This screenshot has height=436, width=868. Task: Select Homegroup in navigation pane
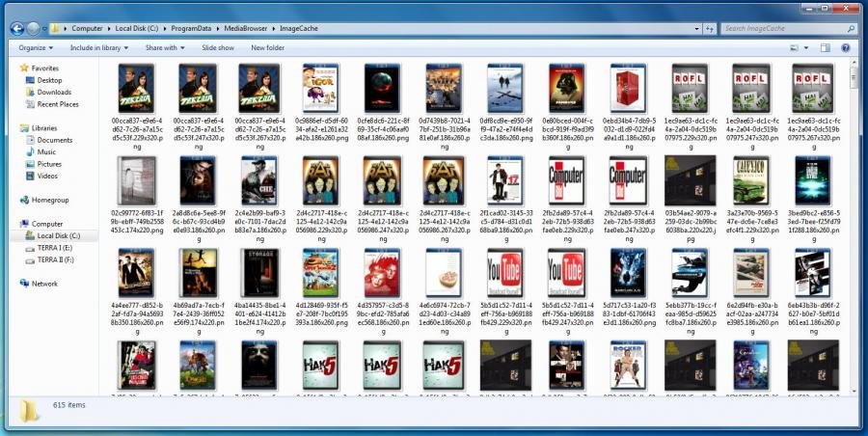click(50, 200)
